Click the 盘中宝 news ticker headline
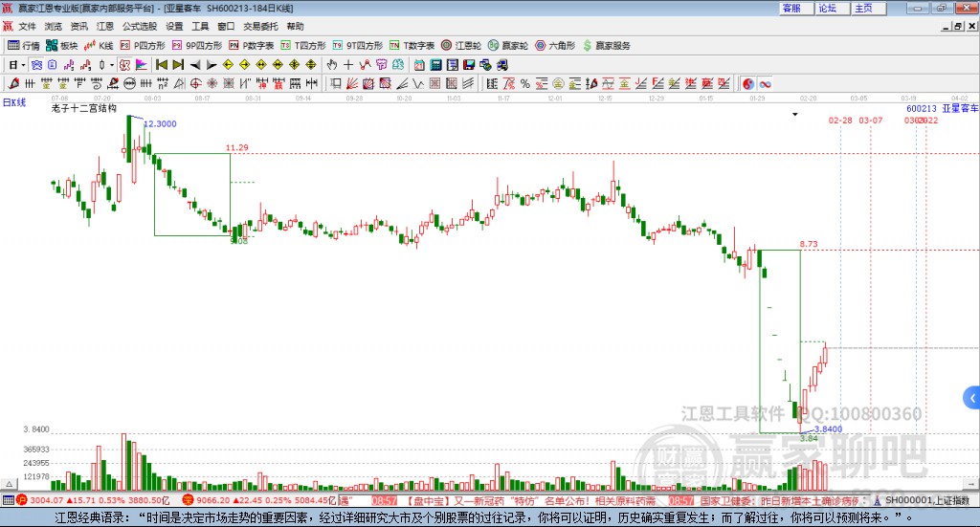 tap(531, 501)
